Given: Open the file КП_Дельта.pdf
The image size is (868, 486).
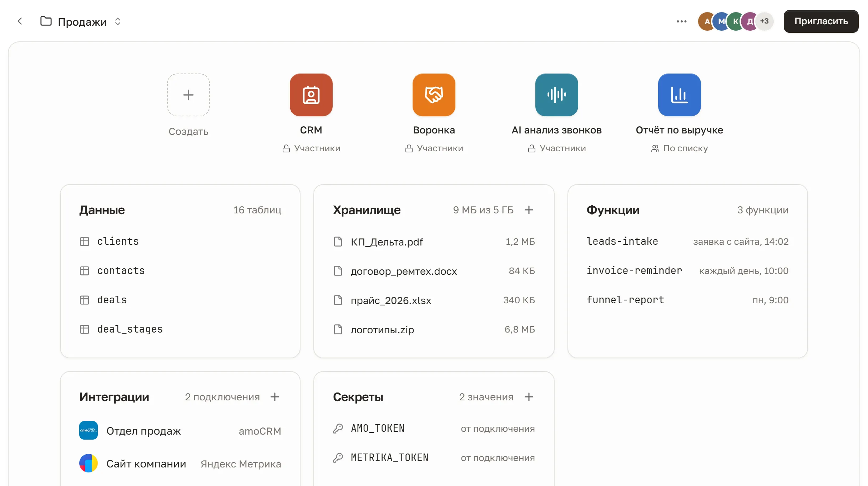Looking at the screenshot, I should [x=434, y=242].
